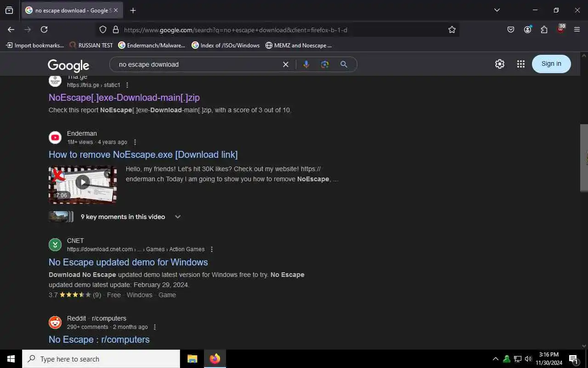The height and width of the screenshot is (368, 588).
Task: Open NoEscape[.]exe-Download-main[.]zip result
Action: 124,98
